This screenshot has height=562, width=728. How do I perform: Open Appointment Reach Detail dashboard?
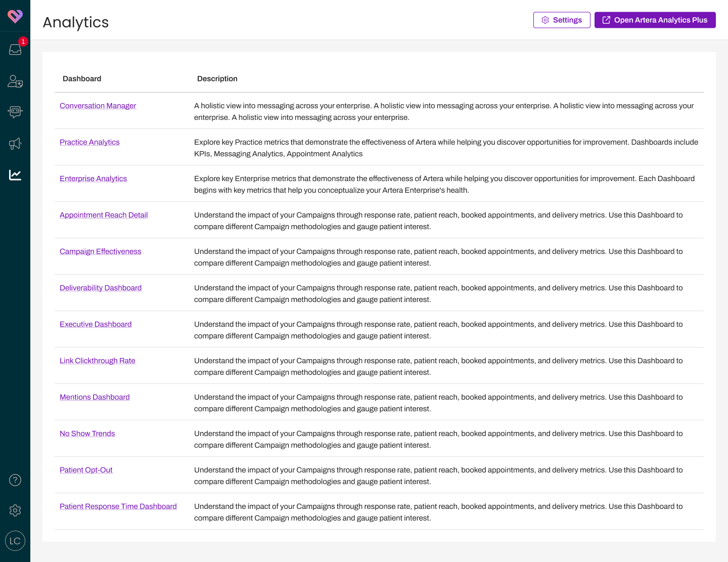(104, 215)
